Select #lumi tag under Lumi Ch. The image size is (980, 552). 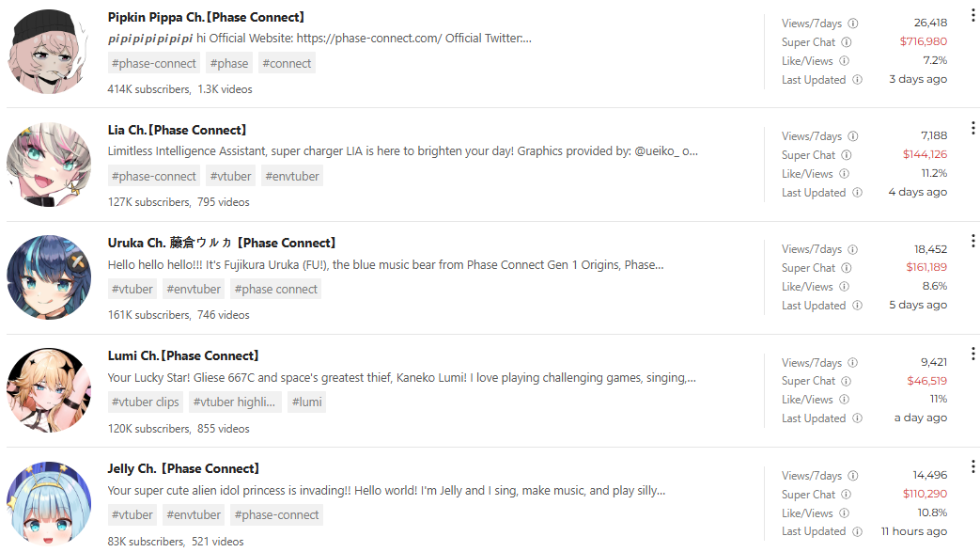[307, 402]
